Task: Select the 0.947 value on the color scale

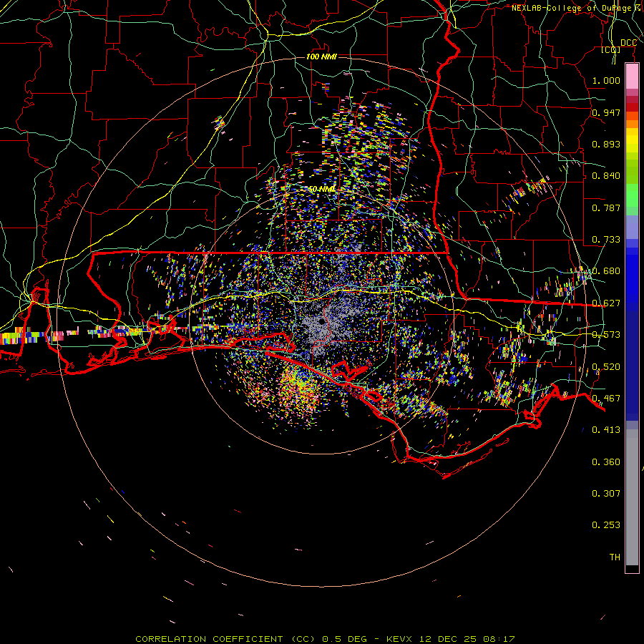Action: [x=606, y=112]
